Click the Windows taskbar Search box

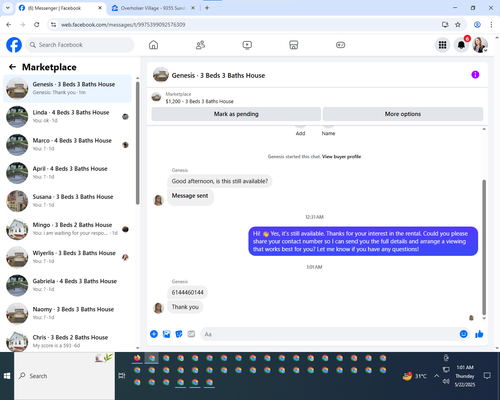65,376
